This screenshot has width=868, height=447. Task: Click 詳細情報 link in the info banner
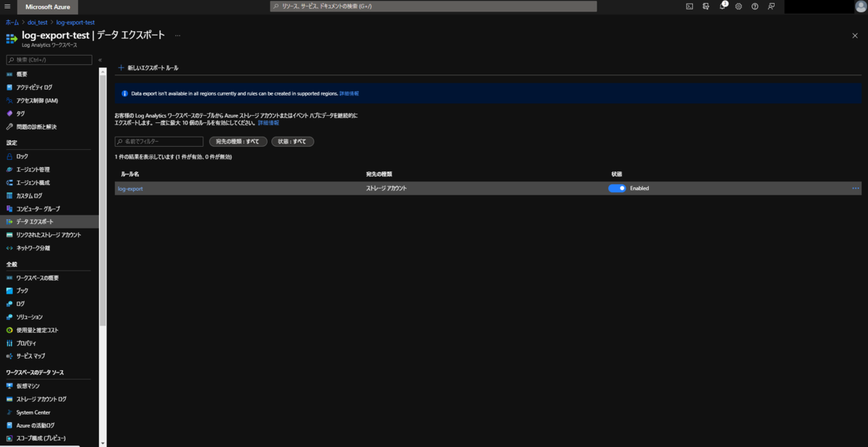tap(349, 93)
